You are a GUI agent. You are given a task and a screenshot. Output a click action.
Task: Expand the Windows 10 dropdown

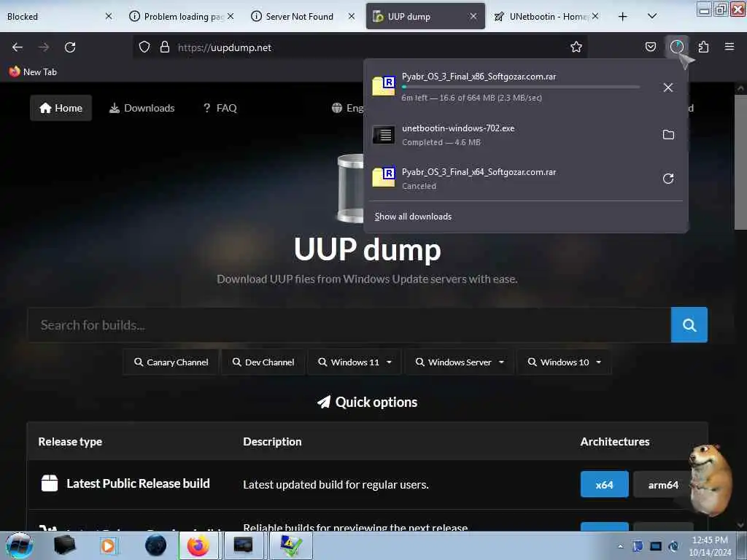(564, 362)
